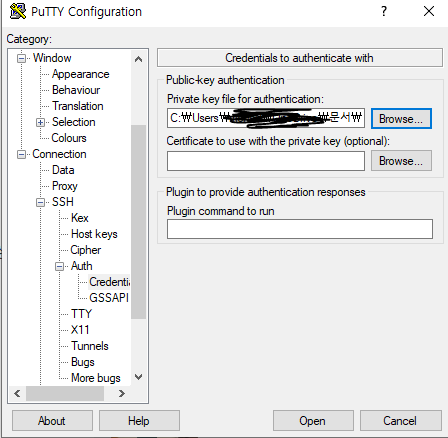Click Open to start the session
This screenshot has width=448, height=438.
(313, 421)
